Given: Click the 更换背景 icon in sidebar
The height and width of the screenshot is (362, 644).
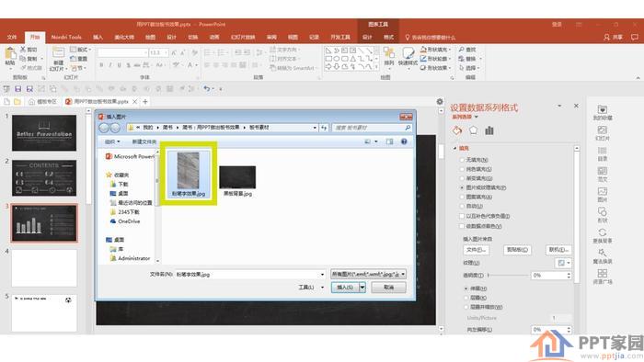Looking at the screenshot, I should (x=603, y=232).
